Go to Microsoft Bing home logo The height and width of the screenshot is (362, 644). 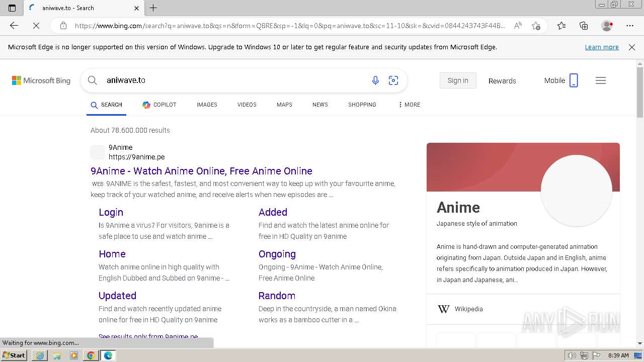click(41, 80)
